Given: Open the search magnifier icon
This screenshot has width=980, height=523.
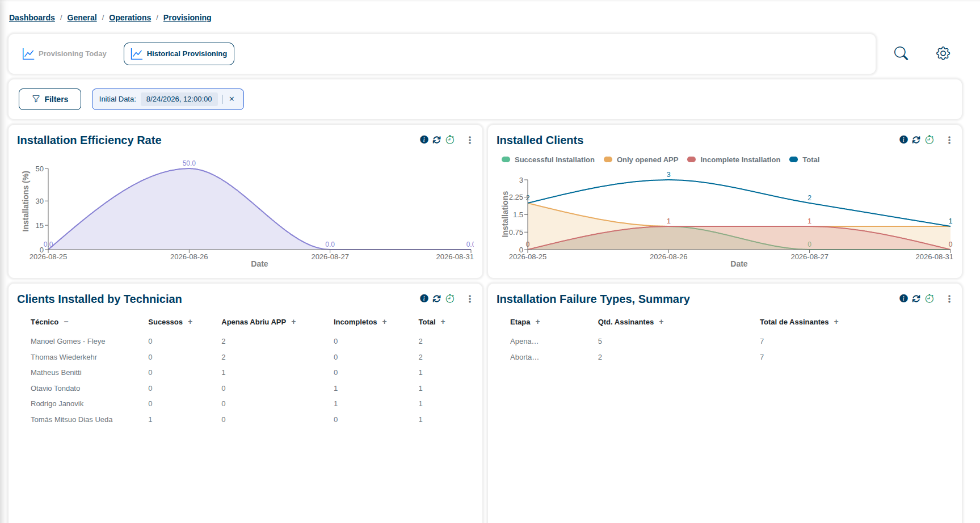Looking at the screenshot, I should [901, 53].
